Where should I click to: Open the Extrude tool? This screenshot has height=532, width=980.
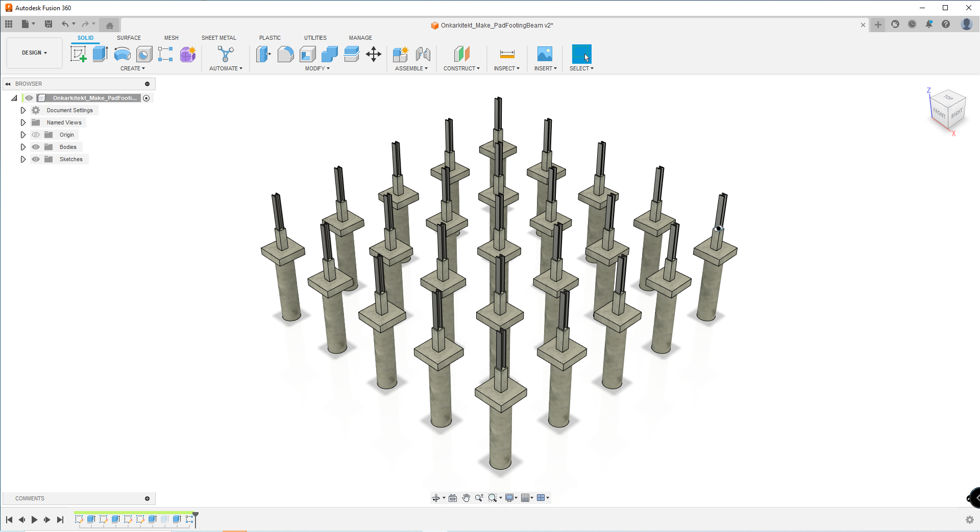click(99, 54)
